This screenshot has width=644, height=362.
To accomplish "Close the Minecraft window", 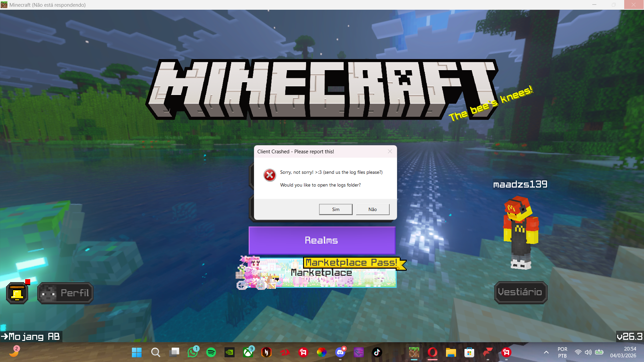I will click(x=634, y=5).
